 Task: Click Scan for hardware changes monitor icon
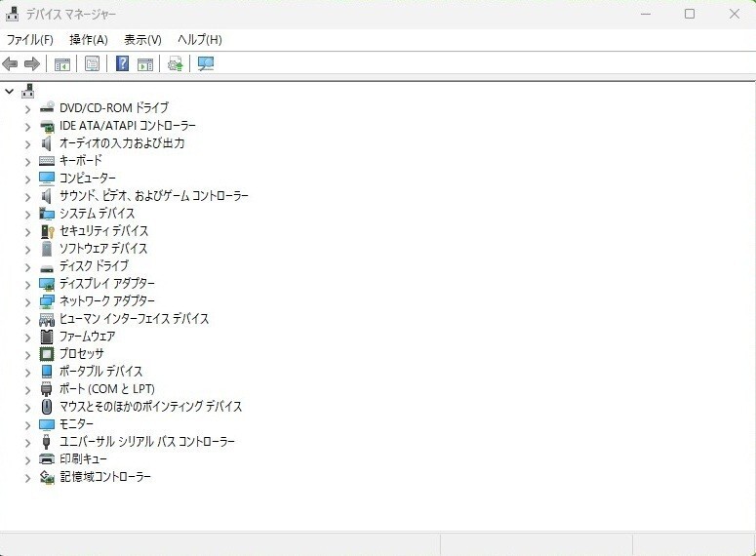coord(206,63)
